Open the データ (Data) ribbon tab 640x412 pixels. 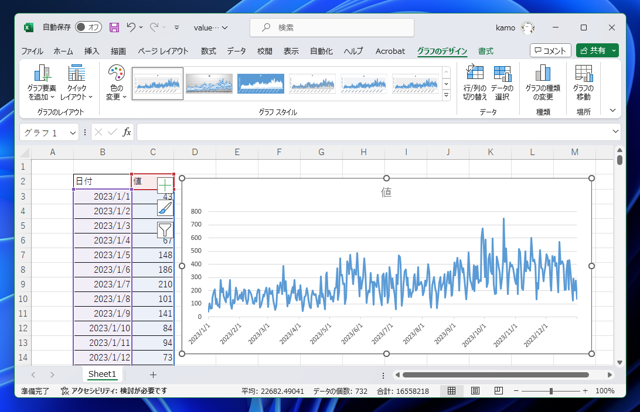click(x=236, y=51)
